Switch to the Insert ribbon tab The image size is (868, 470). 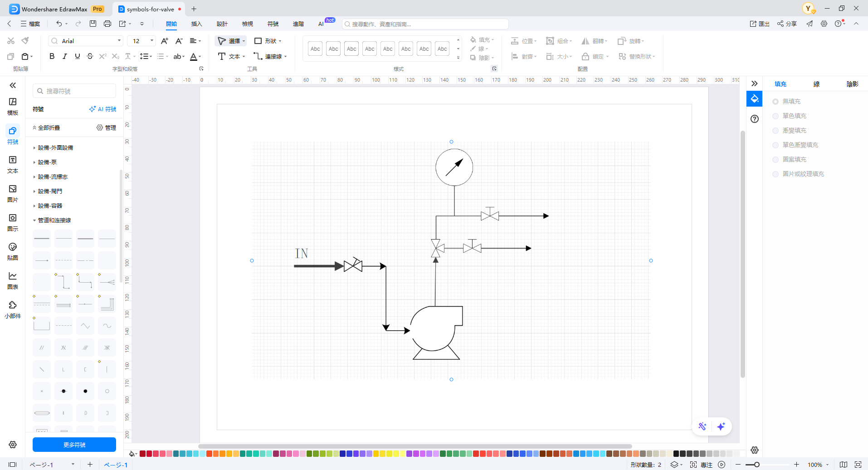point(196,24)
